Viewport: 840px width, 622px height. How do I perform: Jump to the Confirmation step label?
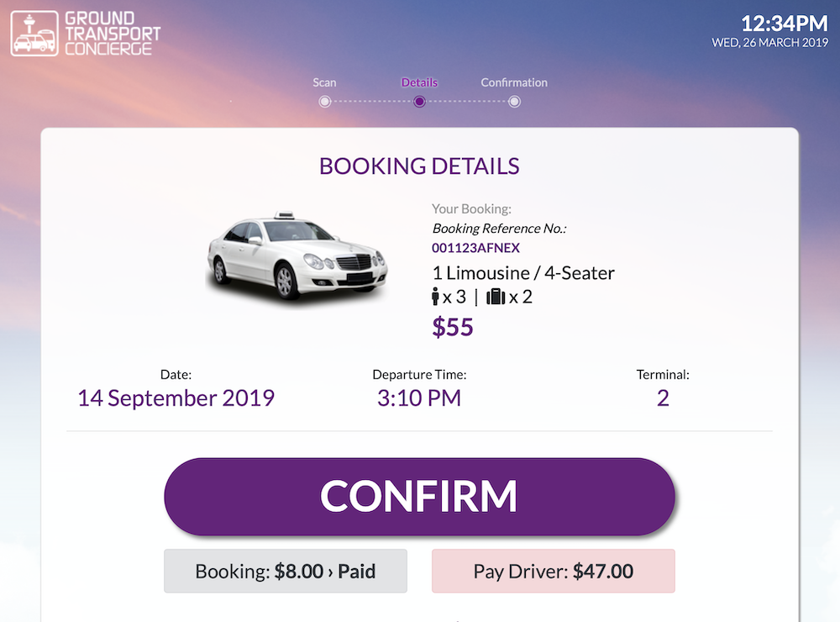pyautogui.click(x=514, y=82)
